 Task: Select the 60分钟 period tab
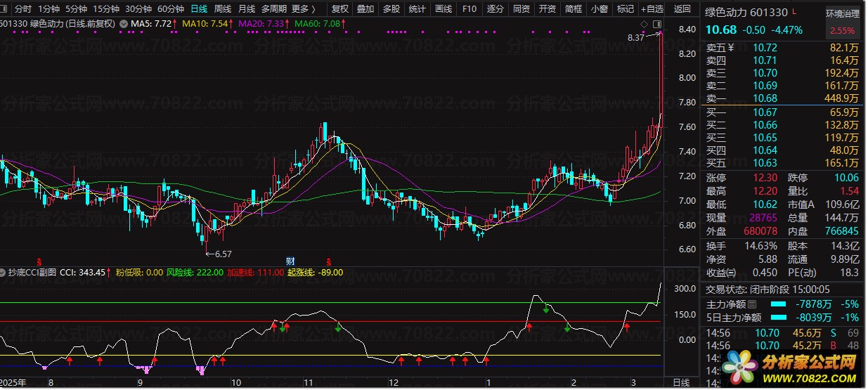[171, 9]
